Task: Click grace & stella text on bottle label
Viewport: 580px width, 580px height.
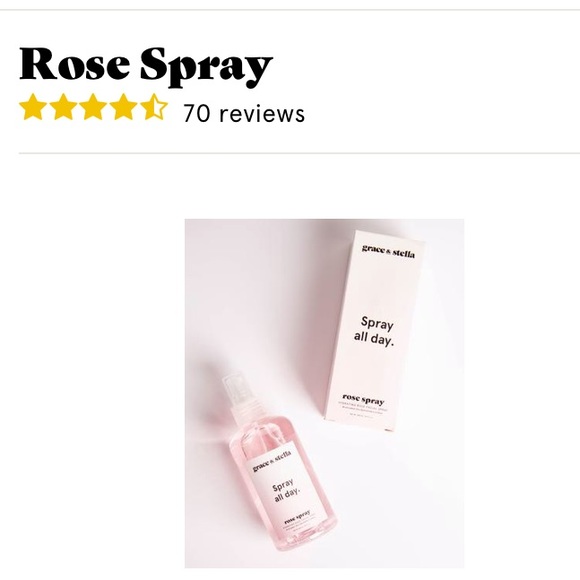Action: pos(272,461)
